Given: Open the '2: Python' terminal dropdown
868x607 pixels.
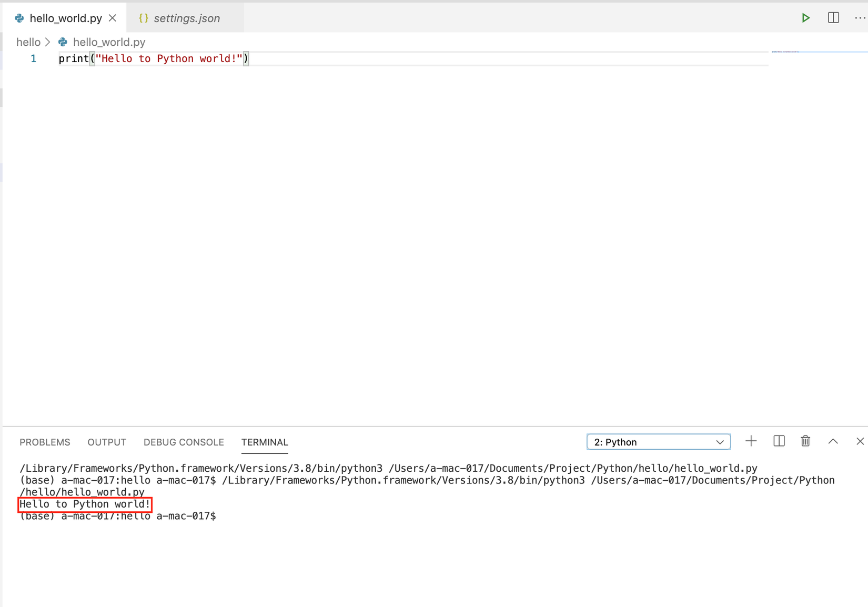Looking at the screenshot, I should click(x=659, y=442).
